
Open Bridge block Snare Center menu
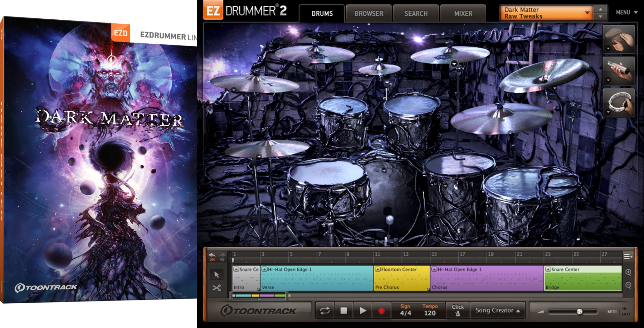[x=548, y=269]
